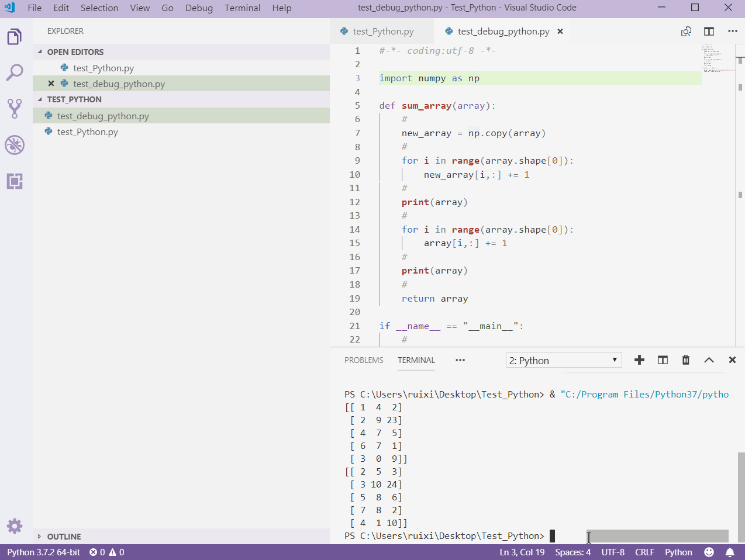Select the terminal dropdown '2: Python'
Viewport: 745px width, 560px height.
tap(564, 360)
